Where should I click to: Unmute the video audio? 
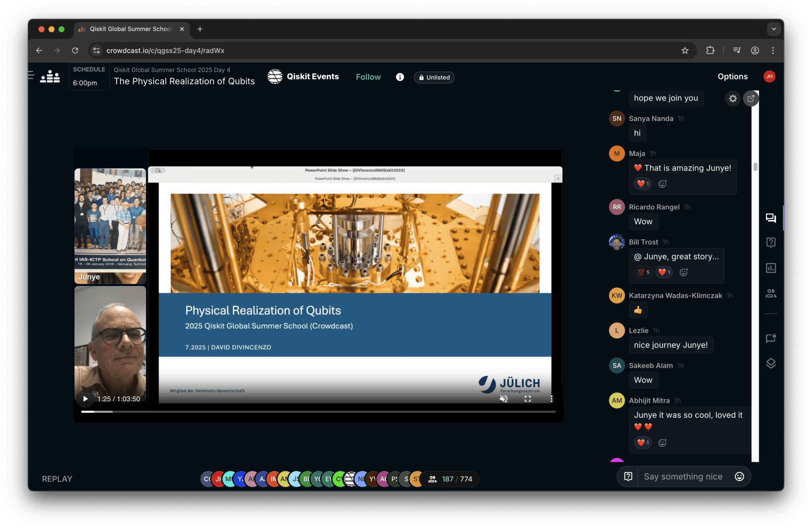tap(503, 399)
